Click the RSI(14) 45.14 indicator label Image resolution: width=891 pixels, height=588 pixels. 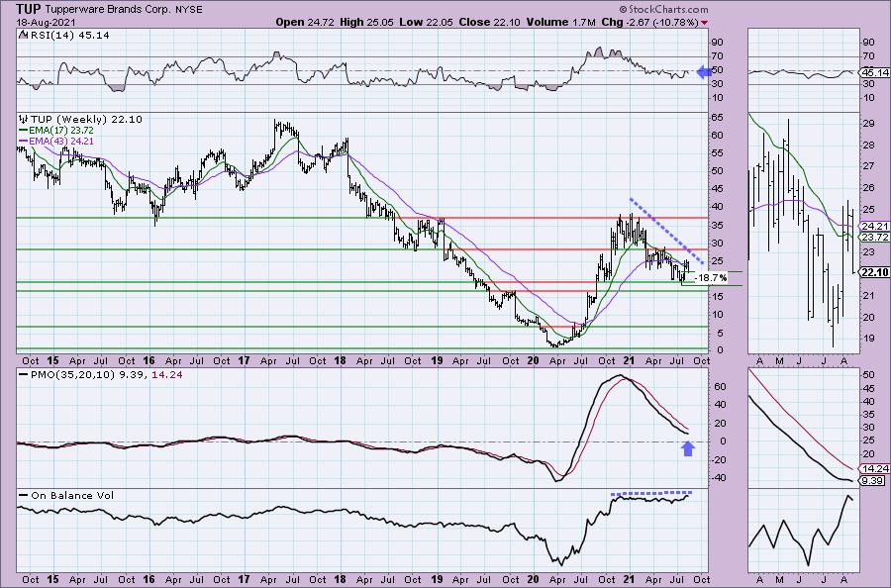(68, 36)
